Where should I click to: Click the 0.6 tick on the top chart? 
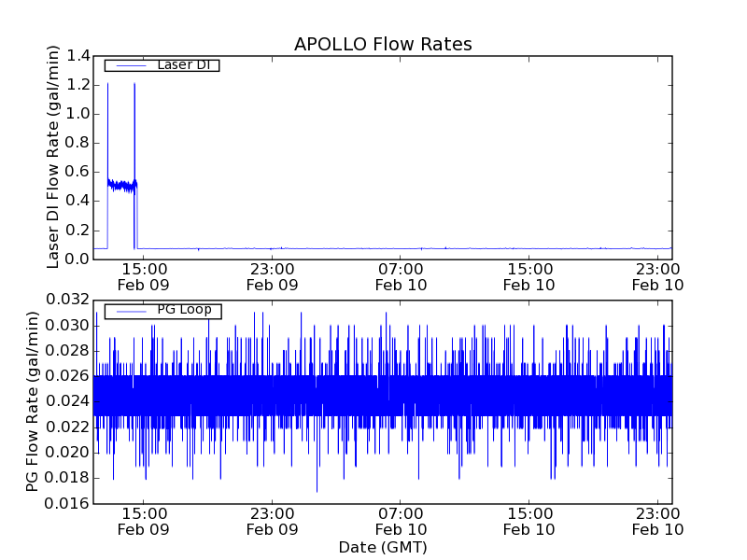click(78, 172)
